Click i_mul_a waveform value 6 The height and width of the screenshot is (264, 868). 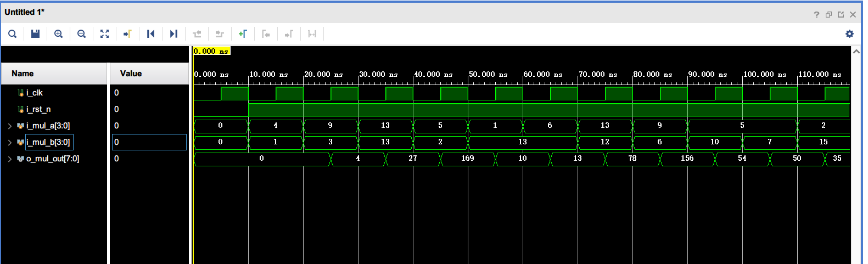[550, 125]
